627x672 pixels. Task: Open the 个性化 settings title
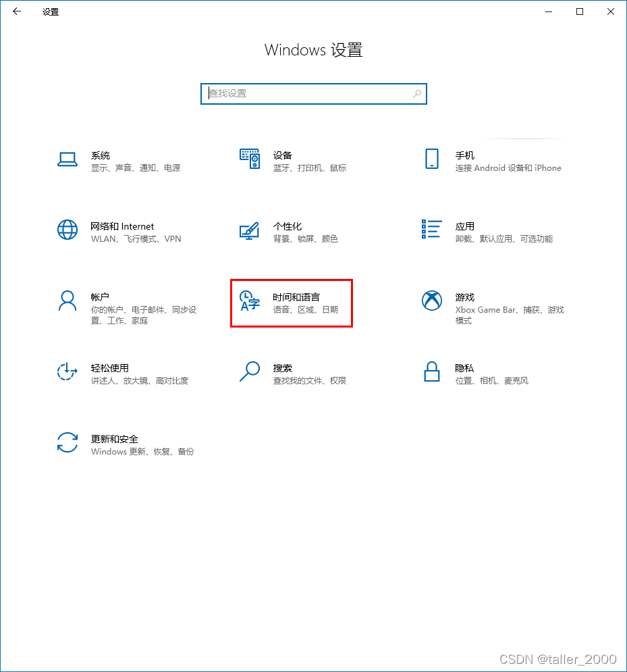(x=288, y=226)
